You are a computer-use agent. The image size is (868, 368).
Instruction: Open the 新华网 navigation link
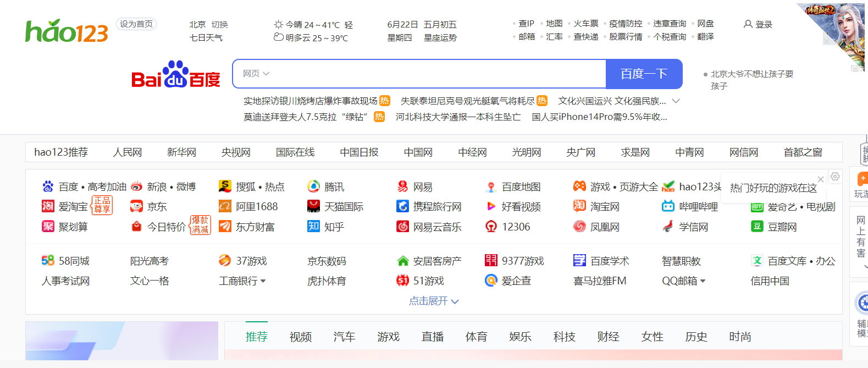[x=181, y=152]
